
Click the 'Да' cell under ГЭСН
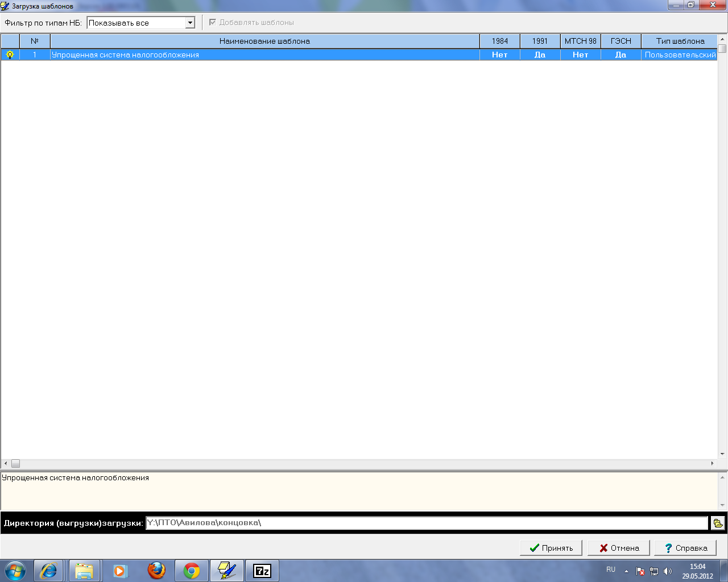coord(621,55)
